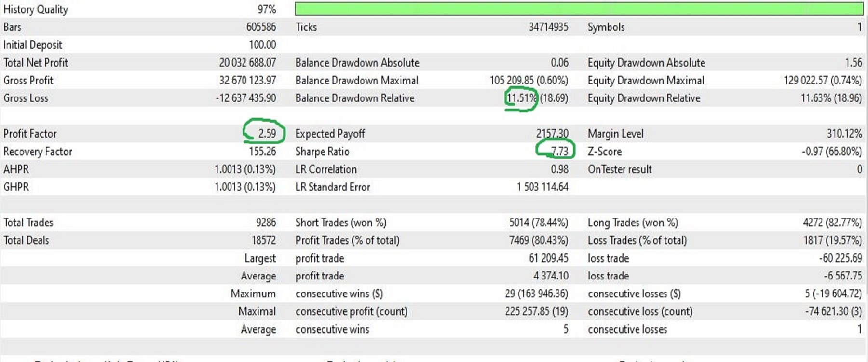Click the green History Quality progress bar
The height and width of the screenshot is (362, 868).
pyautogui.click(x=579, y=9)
